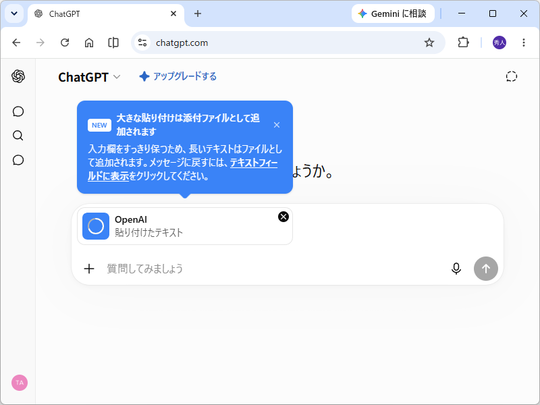540x405 pixels.
Task: Click the 大きな貼り付けは添付ファイルとして追加されます heading
Action: (188, 125)
